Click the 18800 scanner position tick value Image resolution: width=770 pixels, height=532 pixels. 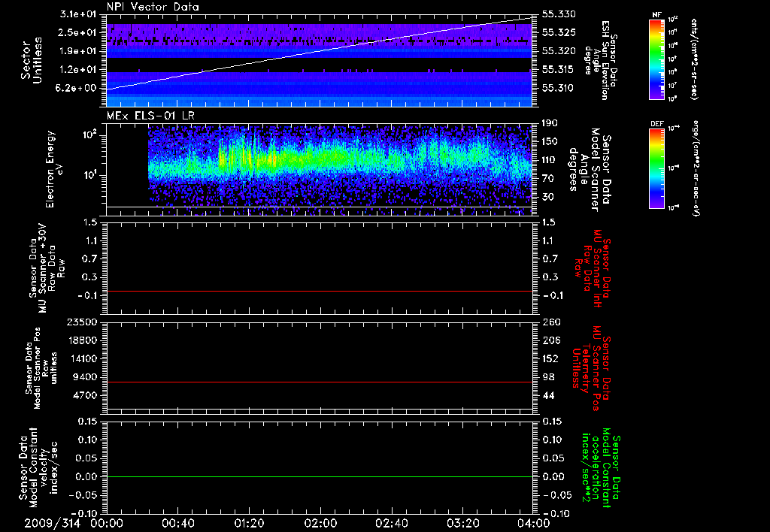coord(81,340)
